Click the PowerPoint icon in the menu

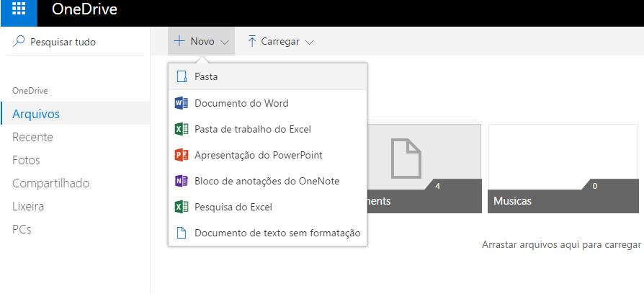pyautogui.click(x=181, y=155)
